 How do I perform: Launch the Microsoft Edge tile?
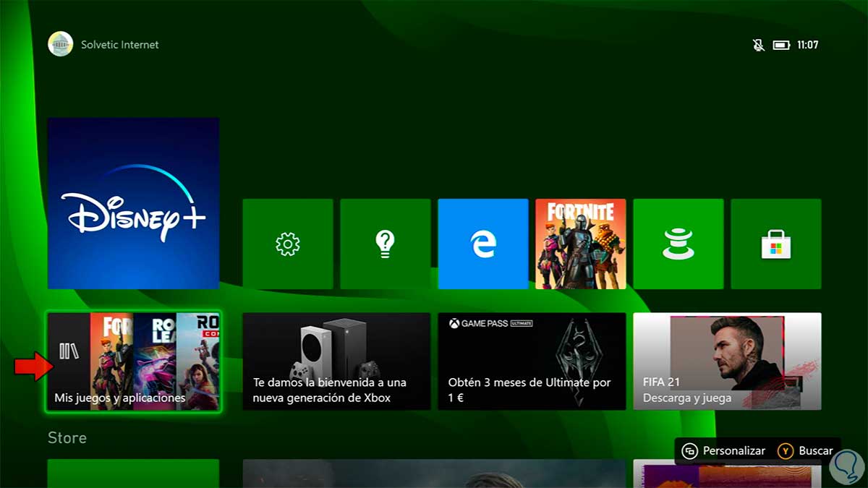[483, 244]
